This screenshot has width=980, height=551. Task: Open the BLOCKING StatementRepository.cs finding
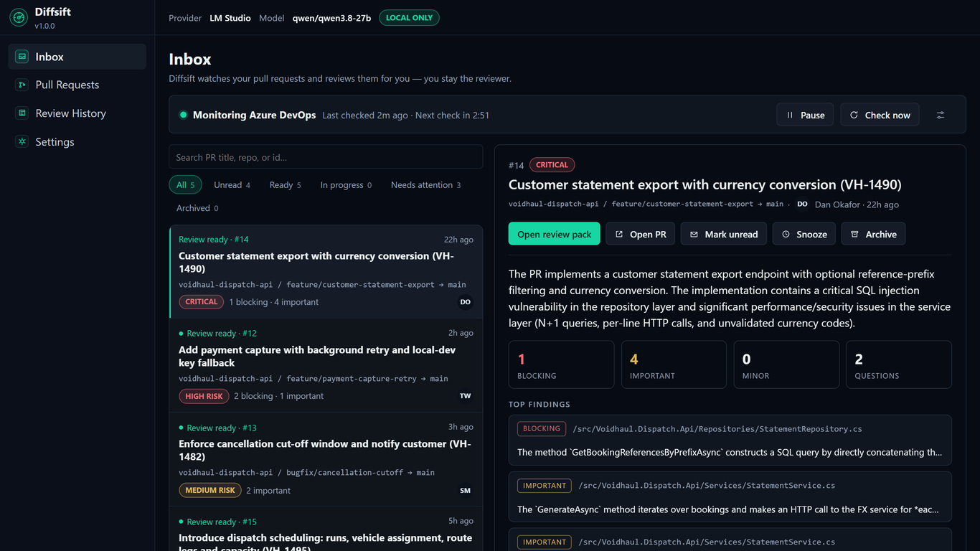tap(730, 441)
